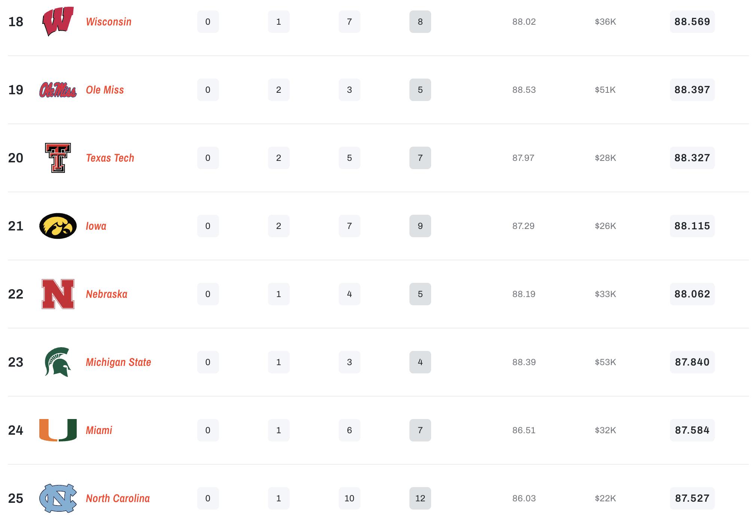This screenshot has height=532, width=756.
Task: Click the Miami U logo
Action: 58,430
